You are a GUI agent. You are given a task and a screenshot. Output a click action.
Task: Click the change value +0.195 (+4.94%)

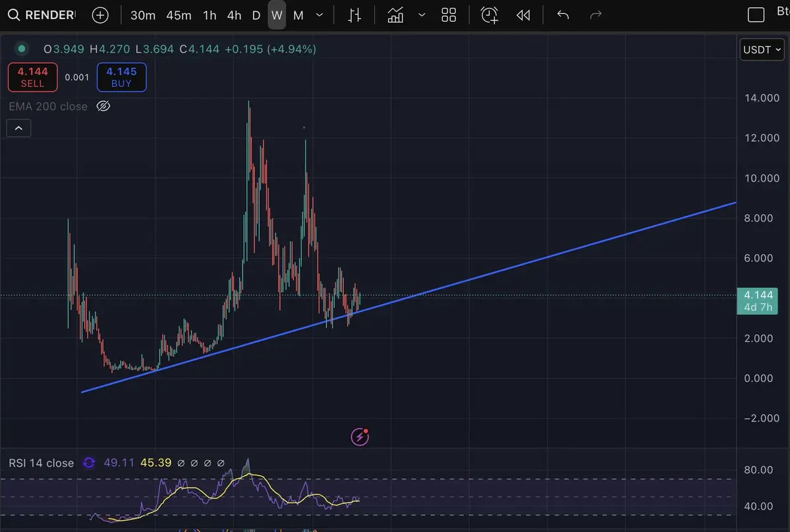tap(271, 49)
